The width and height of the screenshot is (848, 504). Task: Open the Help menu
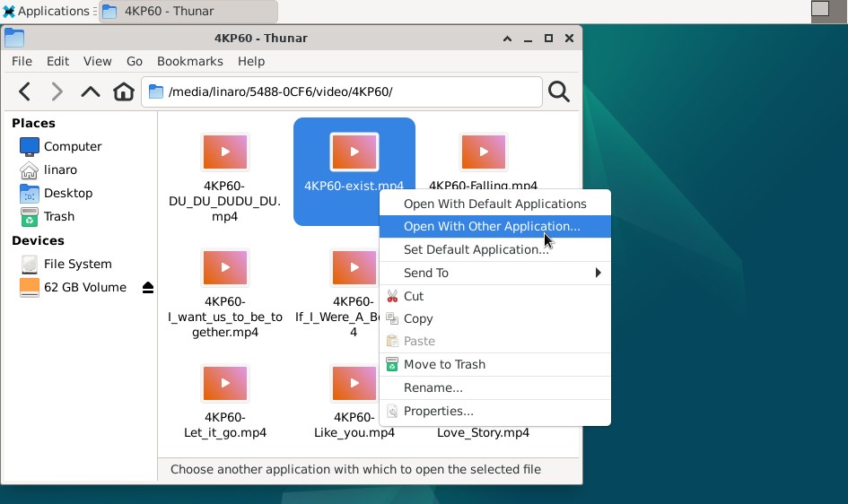click(251, 61)
